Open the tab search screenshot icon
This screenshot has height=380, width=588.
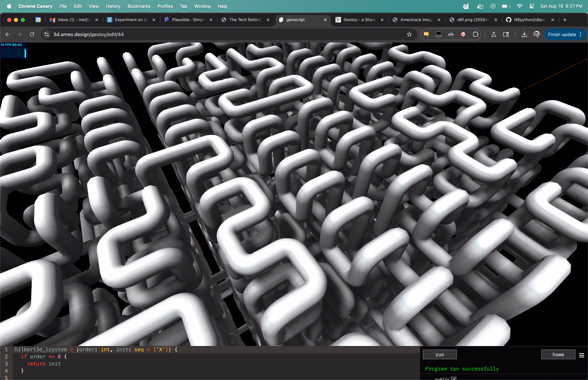pos(506,34)
